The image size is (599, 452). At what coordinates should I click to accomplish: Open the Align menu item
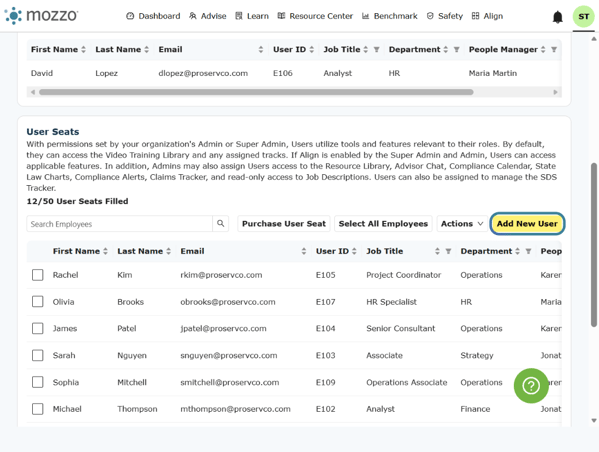tap(487, 16)
